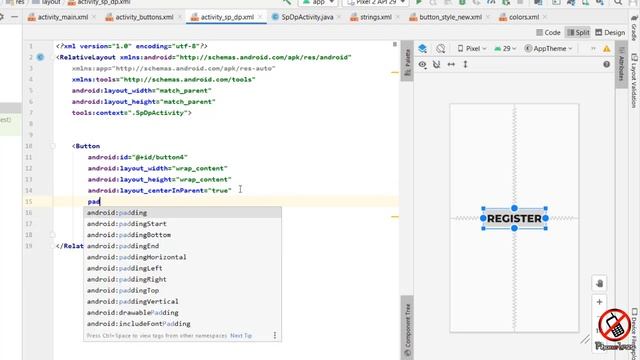Close the SpDpActivity.java tab
The width and height of the screenshot is (640, 360).
point(339,17)
